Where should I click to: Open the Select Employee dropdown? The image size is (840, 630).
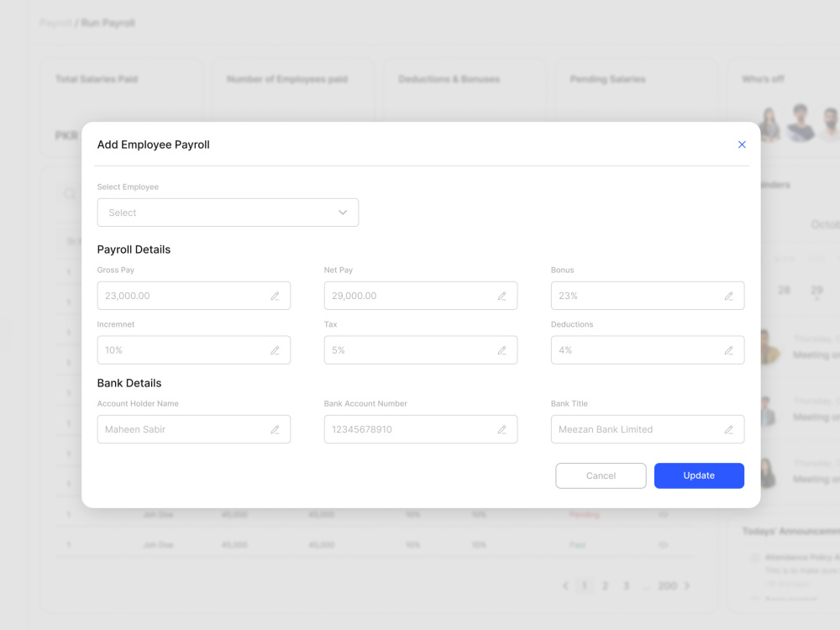(228, 213)
